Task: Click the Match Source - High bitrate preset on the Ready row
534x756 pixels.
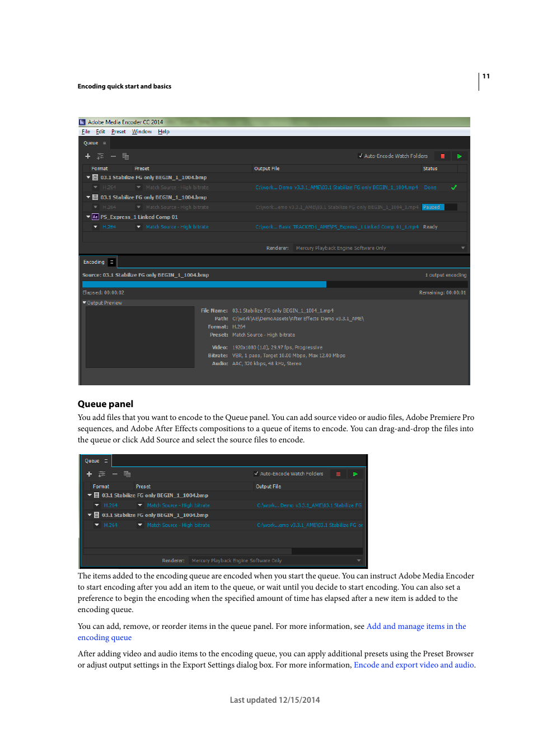Action: click(177, 227)
